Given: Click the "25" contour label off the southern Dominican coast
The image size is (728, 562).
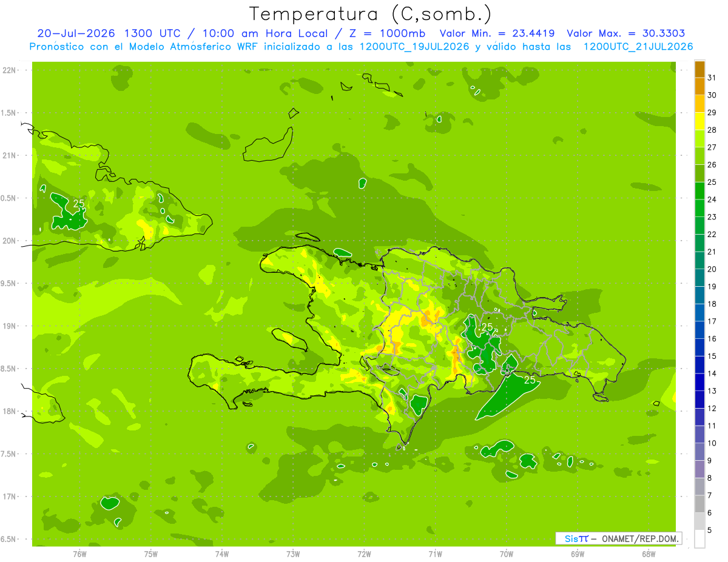Looking at the screenshot, I should click(x=530, y=380).
